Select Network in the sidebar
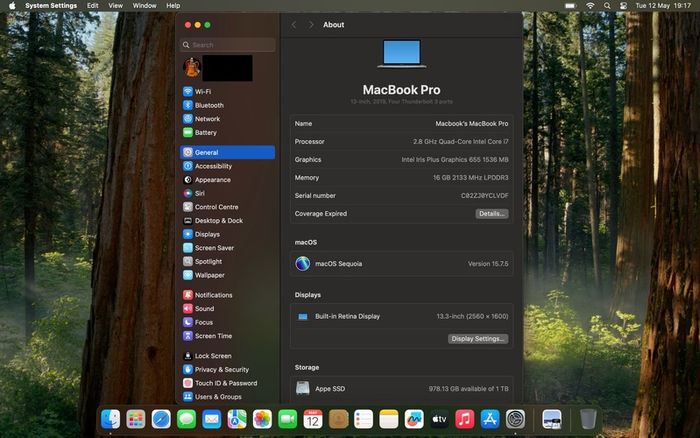 coord(228,119)
